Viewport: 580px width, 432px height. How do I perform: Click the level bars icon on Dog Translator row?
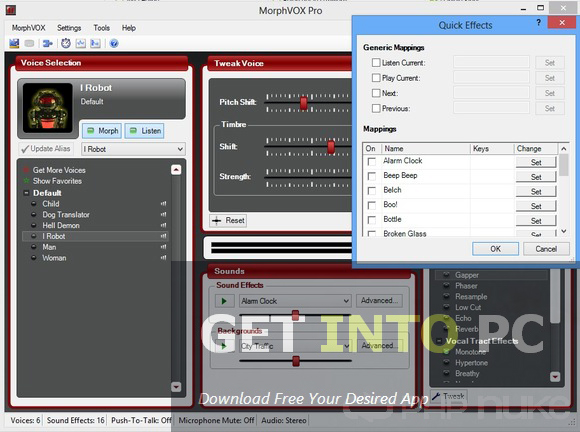point(163,215)
